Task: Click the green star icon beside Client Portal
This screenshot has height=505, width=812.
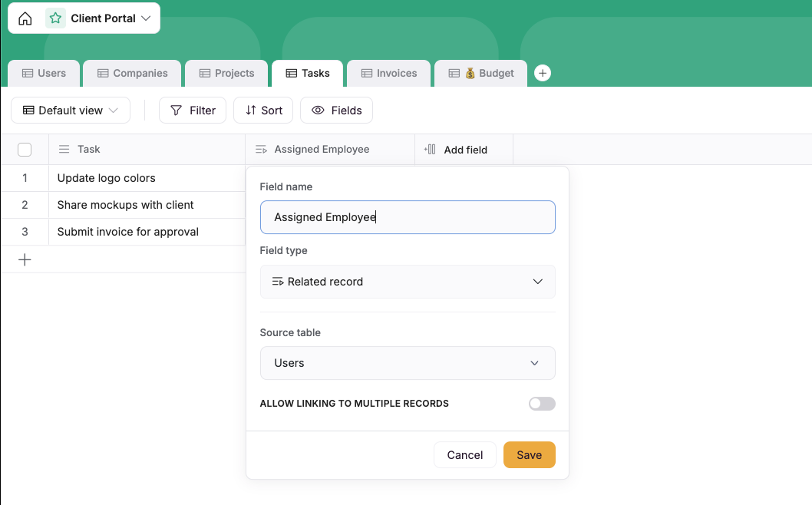Action: 55,18
